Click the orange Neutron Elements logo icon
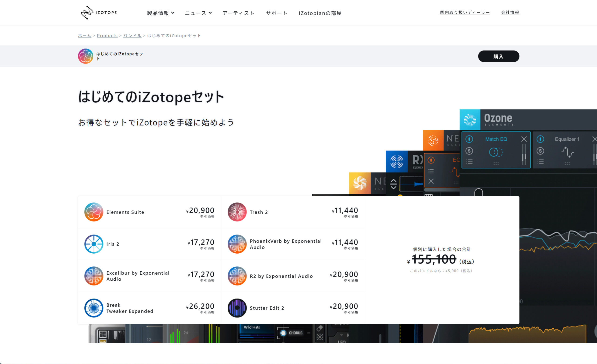The width and height of the screenshot is (597, 364). pyautogui.click(x=433, y=140)
